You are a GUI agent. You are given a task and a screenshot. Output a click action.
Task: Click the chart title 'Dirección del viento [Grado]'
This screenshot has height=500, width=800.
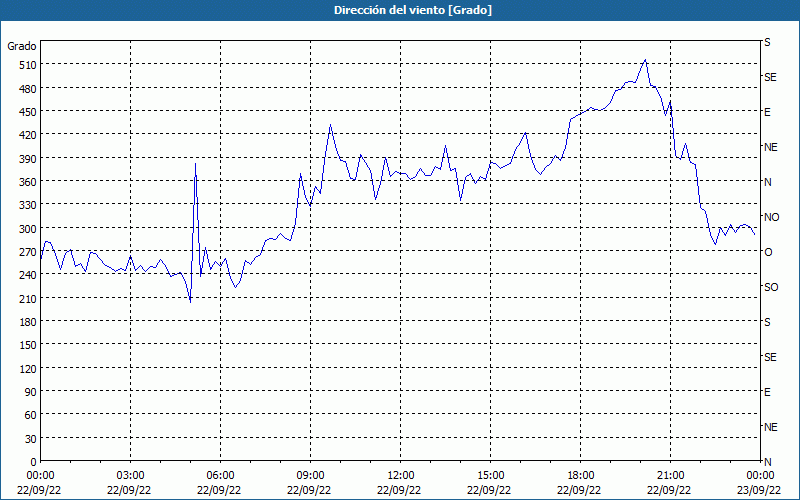pos(413,10)
